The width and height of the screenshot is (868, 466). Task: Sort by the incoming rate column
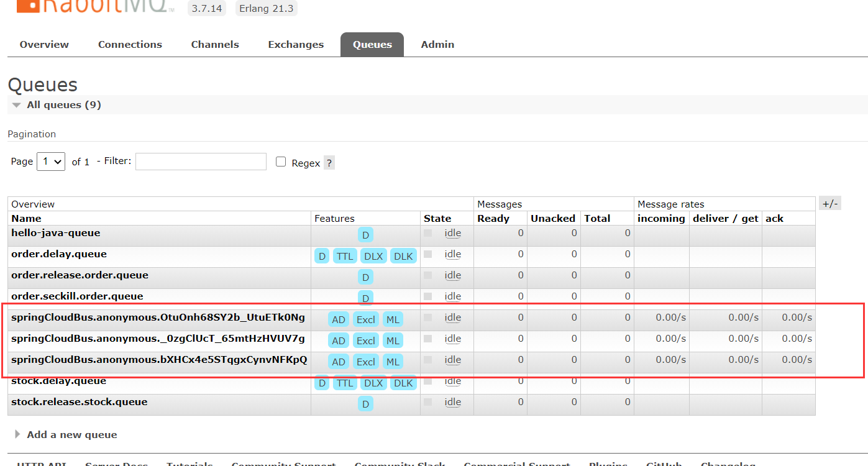[661, 218]
